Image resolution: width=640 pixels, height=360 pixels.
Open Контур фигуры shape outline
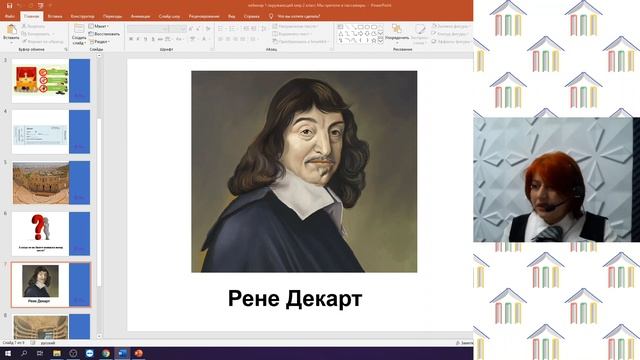pos(451,34)
